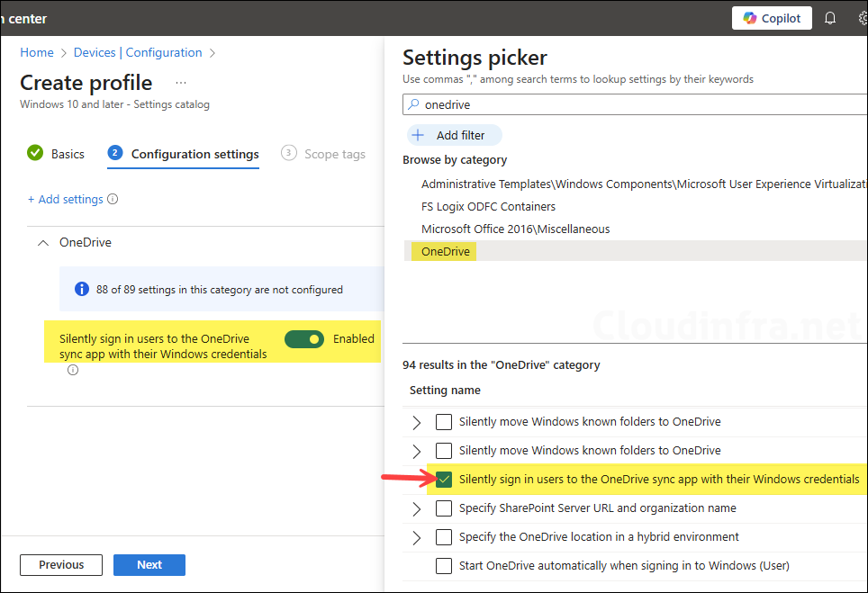This screenshot has height=593, width=868.
Task: Click the notifications bell icon
Action: [x=830, y=18]
